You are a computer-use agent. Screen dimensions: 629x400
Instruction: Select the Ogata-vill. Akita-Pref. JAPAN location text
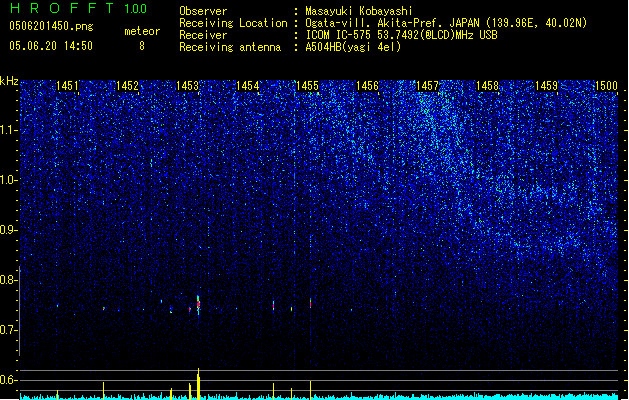446,23
